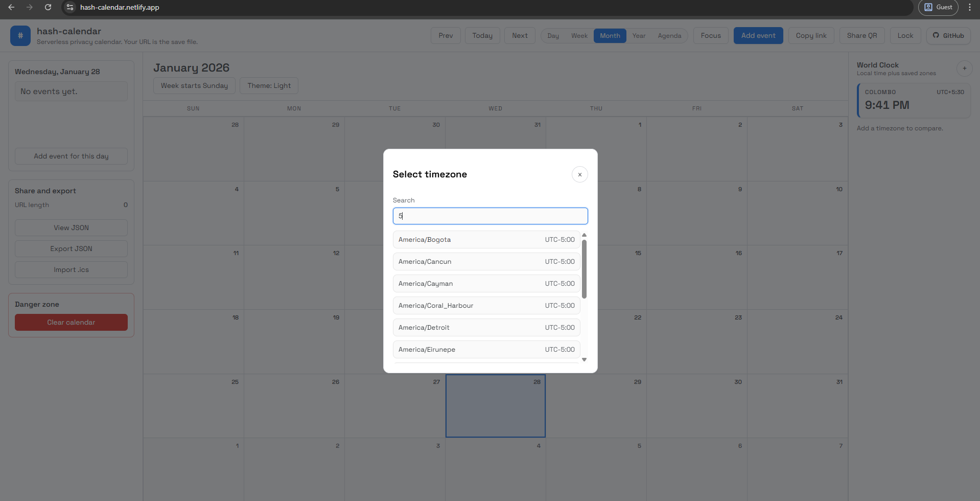980x501 pixels.
Task: Click Import .ics button
Action: click(71, 270)
